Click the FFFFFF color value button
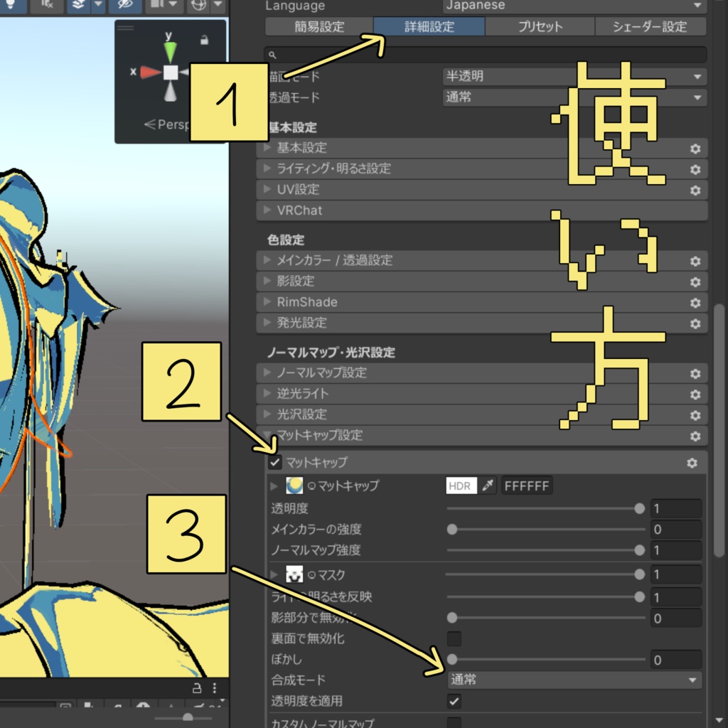 click(527, 486)
